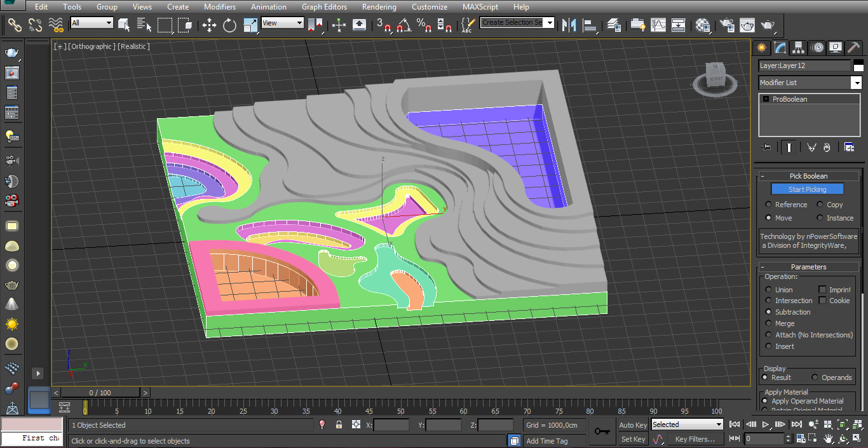Click the Align tool icon

point(590,25)
